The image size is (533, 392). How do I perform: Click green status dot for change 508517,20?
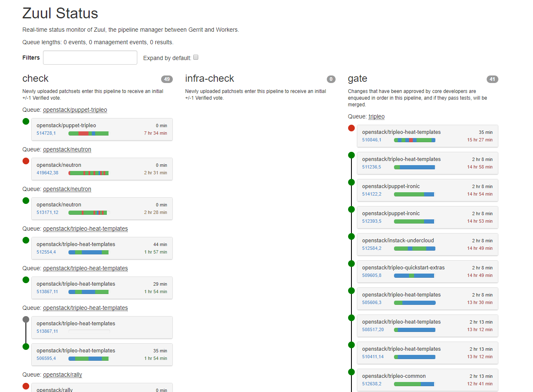351,318
